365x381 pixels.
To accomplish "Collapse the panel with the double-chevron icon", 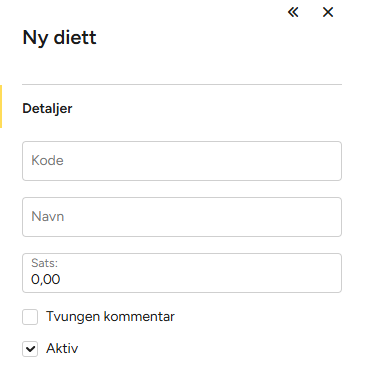I will click(x=293, y=12).
